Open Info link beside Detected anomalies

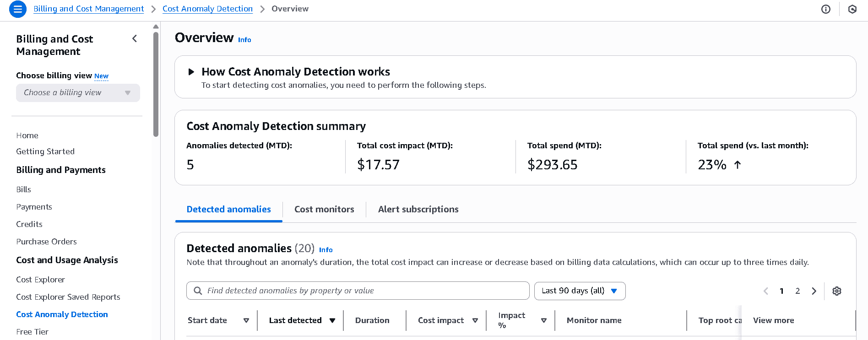pos(325,250)
